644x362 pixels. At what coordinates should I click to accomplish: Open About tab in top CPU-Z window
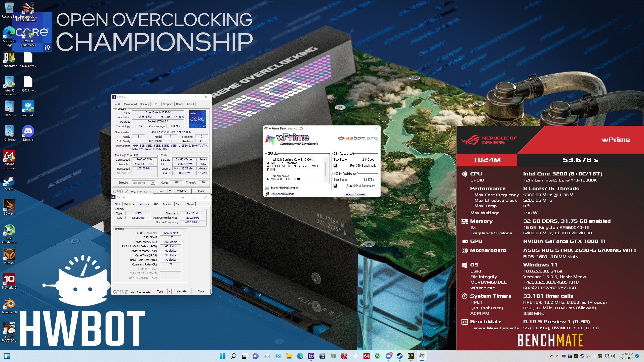(190, 104)
